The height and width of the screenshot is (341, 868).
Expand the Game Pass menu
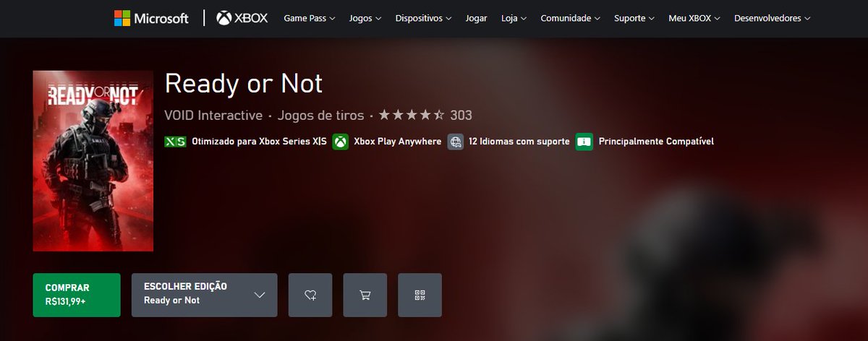click(310, 18)
